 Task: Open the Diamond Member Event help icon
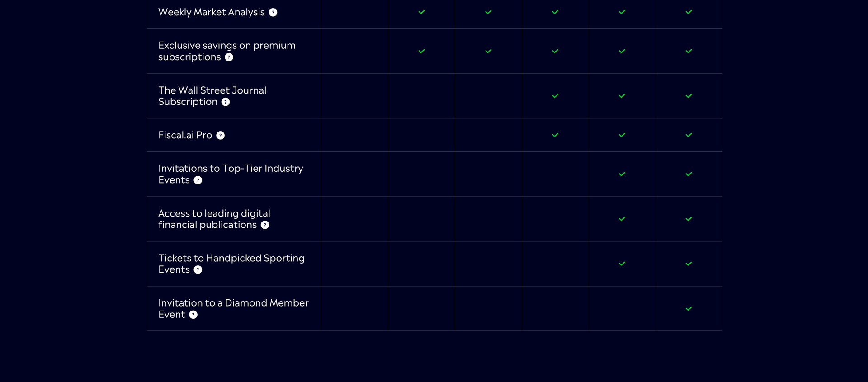click(x=193, y=315)
